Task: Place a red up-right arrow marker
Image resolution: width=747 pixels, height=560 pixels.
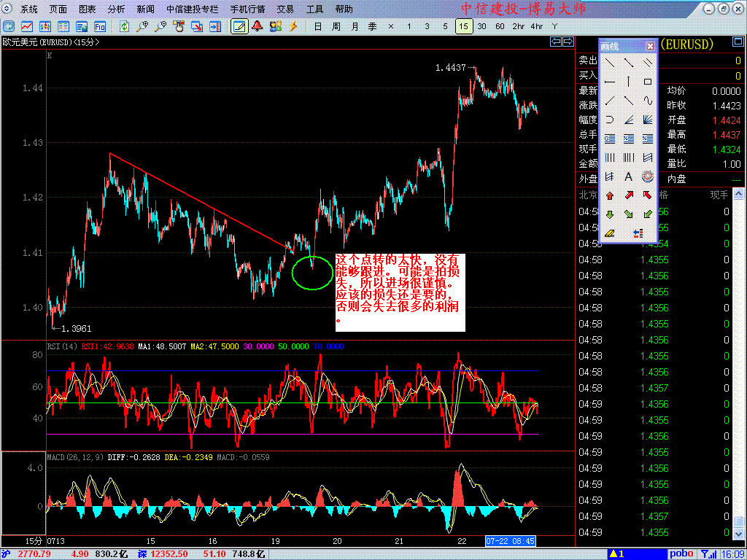Action: (x=628, y=195)
